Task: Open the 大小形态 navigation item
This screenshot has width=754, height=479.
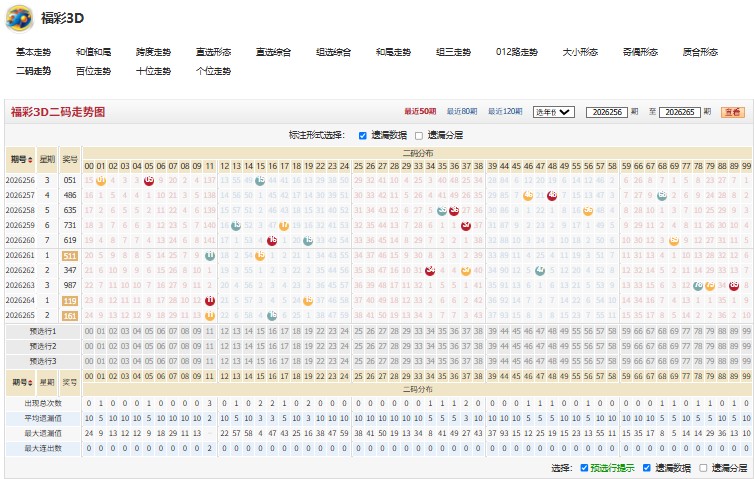Action: pos(580,52)
